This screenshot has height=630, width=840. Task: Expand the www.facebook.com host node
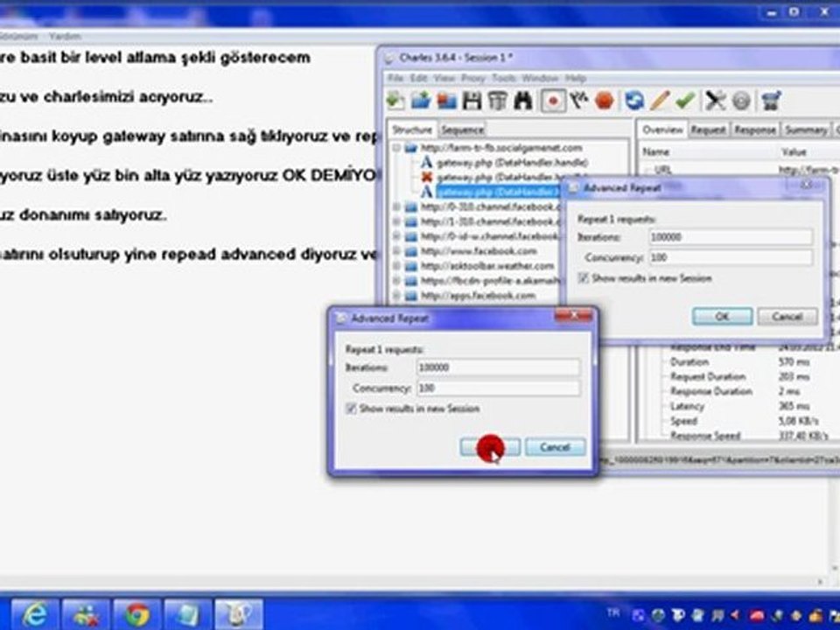tap(397, 251)
